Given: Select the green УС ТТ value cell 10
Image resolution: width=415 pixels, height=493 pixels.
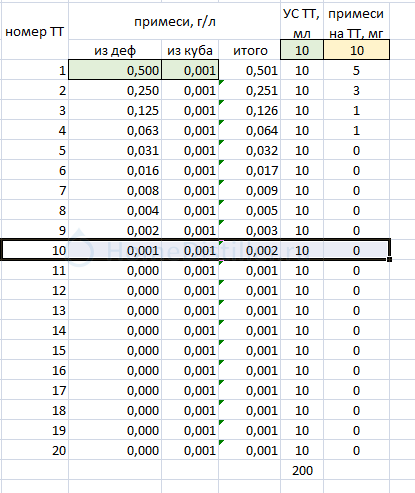Looking at the screenshot, I should click(x=302, y=50).
